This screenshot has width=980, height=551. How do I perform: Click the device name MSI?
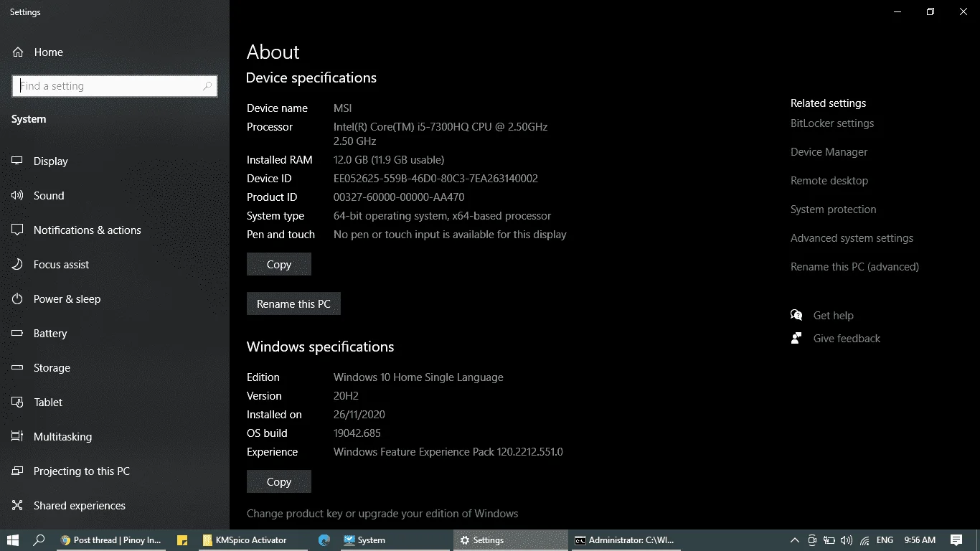(342, 108)
